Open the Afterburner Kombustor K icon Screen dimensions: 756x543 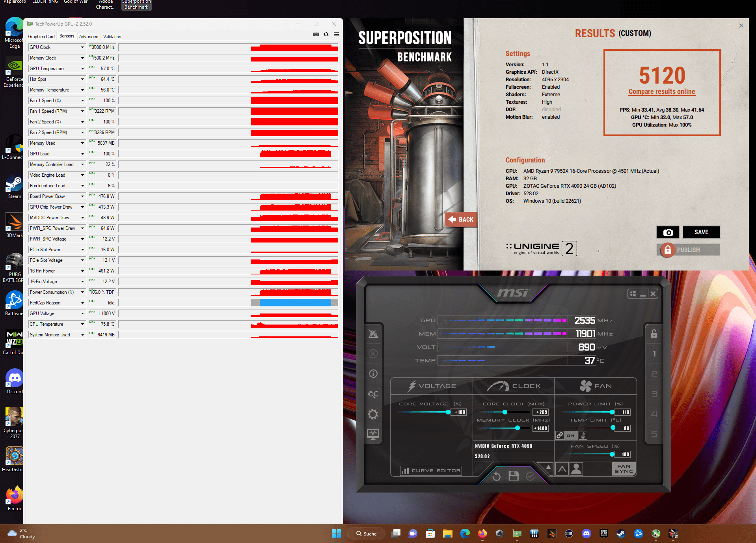coord(373,354)
